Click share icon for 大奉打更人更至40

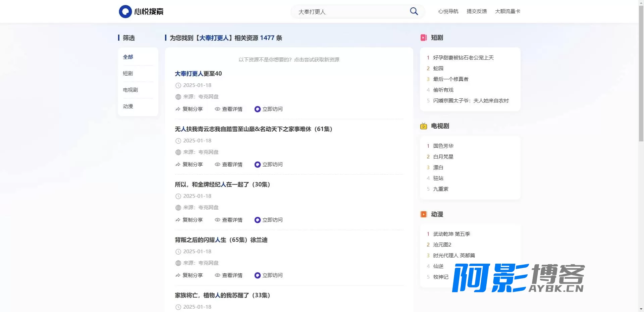pos(178,109)
